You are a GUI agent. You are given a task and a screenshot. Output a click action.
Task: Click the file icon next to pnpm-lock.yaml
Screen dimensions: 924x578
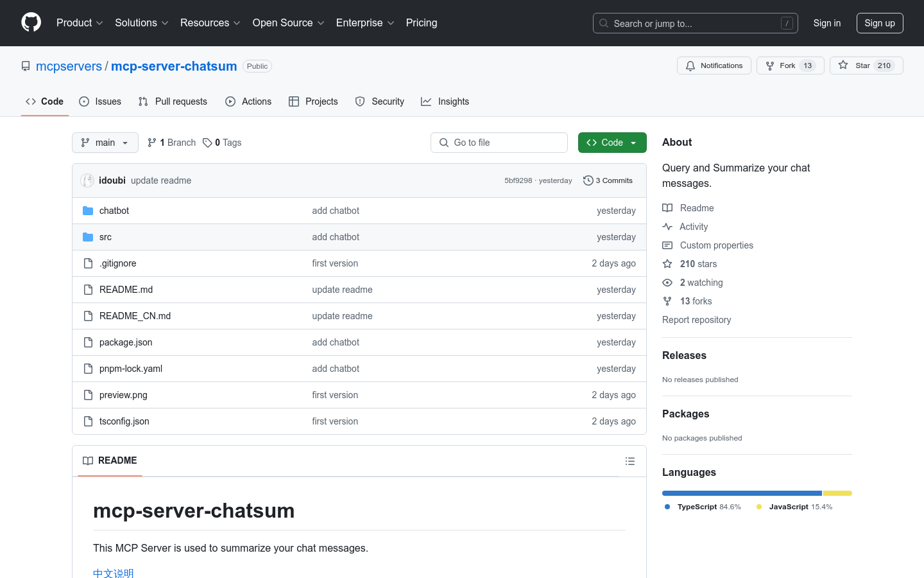click(x=88, y=369)
